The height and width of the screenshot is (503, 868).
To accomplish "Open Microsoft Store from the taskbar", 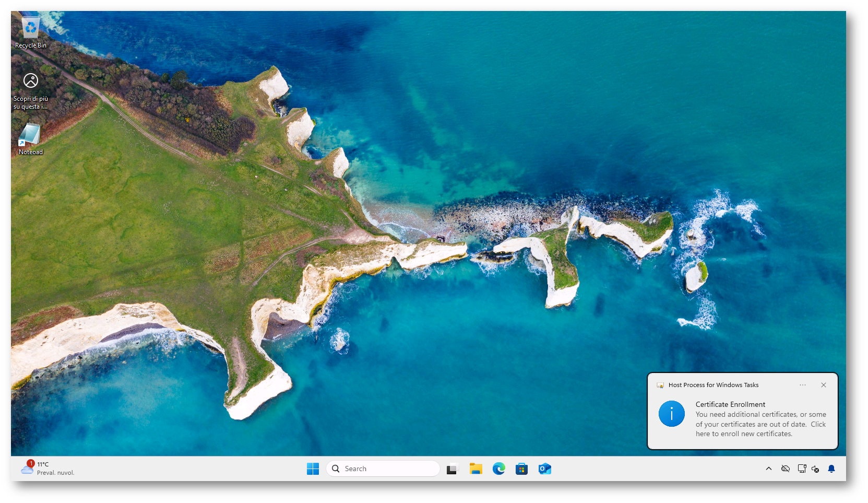I will pyautogui.click(x=521, y=469).
